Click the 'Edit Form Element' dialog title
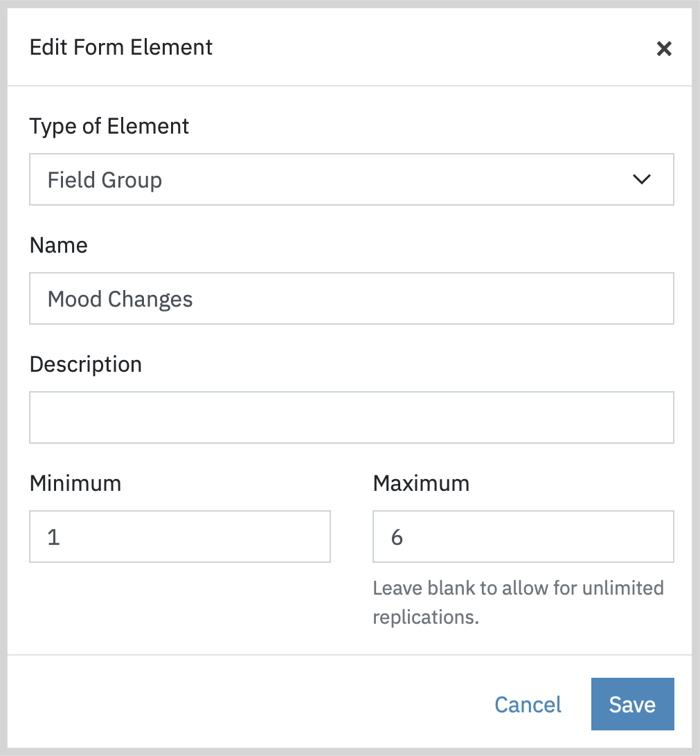This screenshot has height=756, width=700. 121,47
